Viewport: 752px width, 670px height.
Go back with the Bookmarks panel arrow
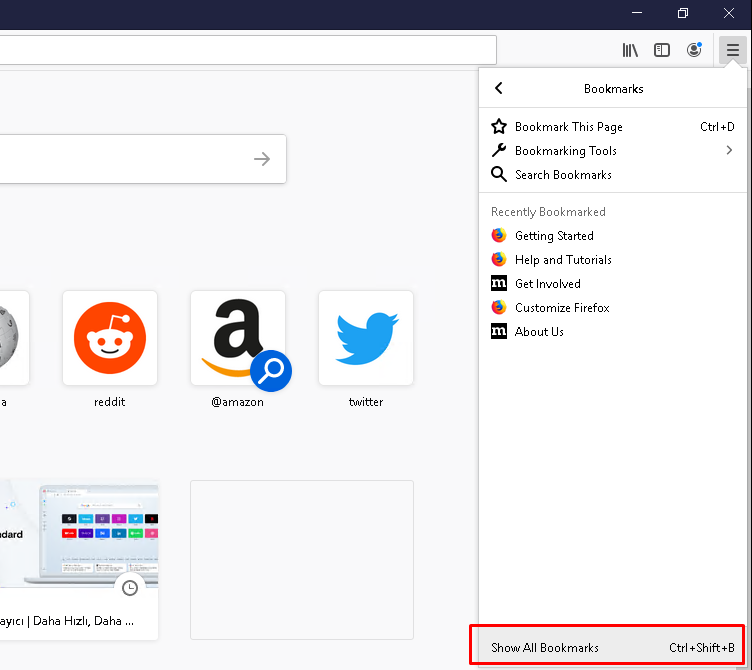tap(499, 88)
